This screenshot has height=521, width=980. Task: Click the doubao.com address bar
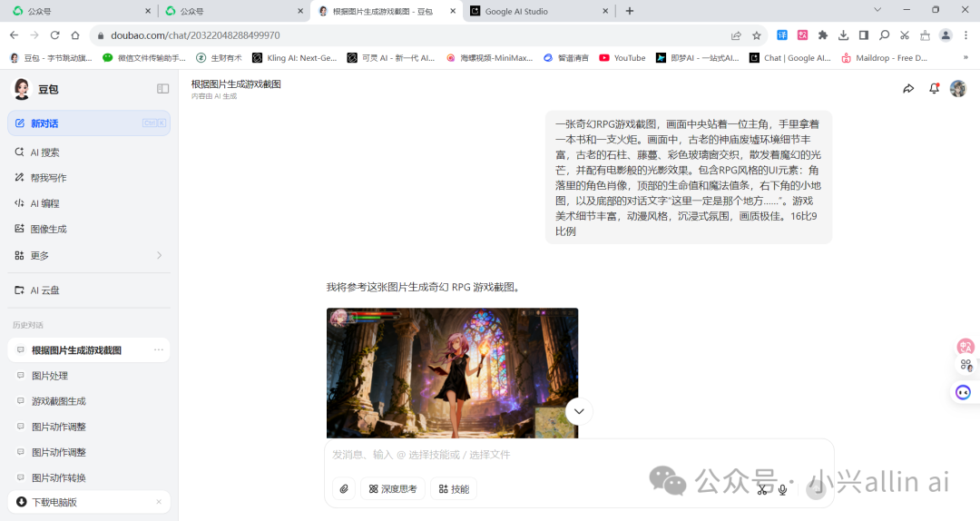coord(413,35)
